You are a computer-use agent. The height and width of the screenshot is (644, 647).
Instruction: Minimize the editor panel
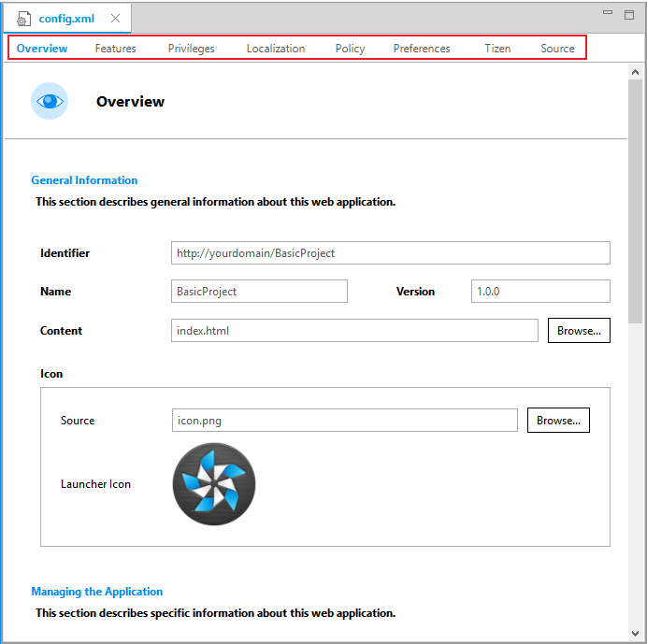tap(608, 14)
